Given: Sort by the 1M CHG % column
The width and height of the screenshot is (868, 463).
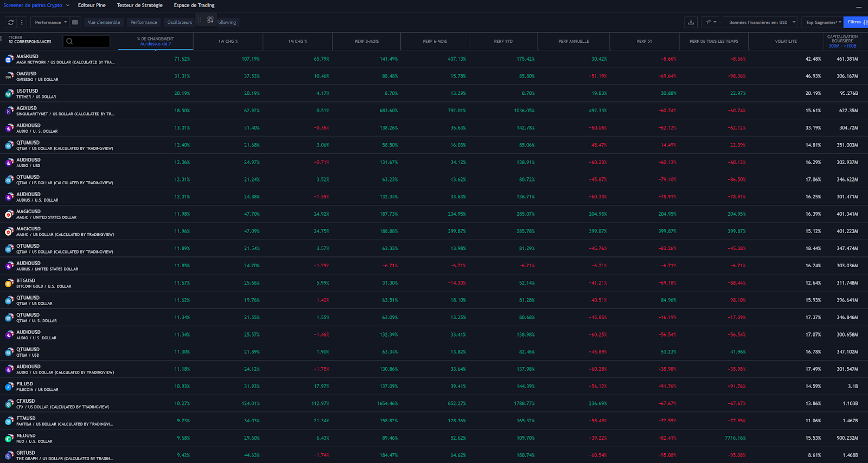Looking at the screenshot, I should 297,41.
